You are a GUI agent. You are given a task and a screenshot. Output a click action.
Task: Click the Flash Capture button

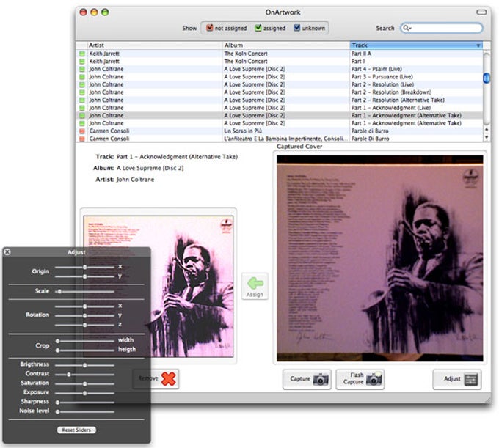click(x=360, y=379)
